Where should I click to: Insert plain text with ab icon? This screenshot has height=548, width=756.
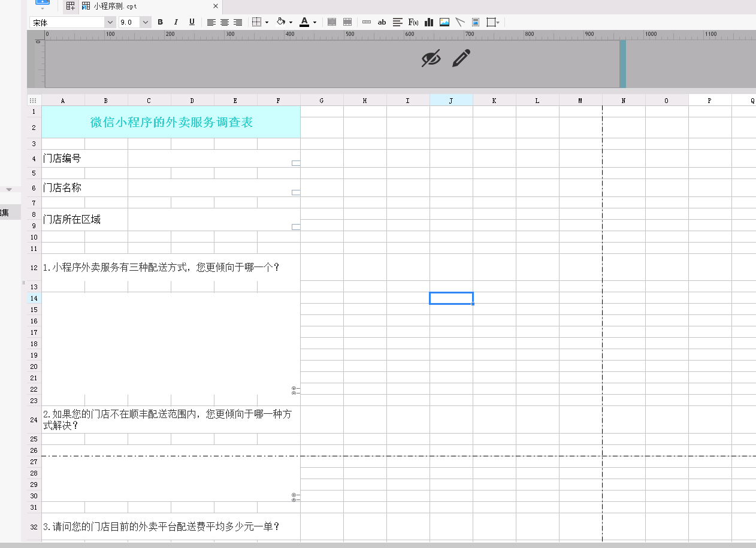pos(382,22)
